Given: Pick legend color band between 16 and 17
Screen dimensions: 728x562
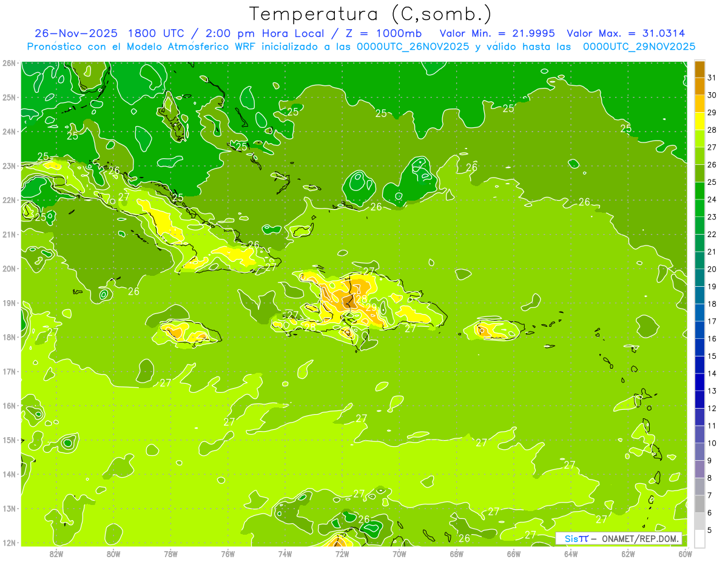Looking at the screenshot, I should [699, 330].
